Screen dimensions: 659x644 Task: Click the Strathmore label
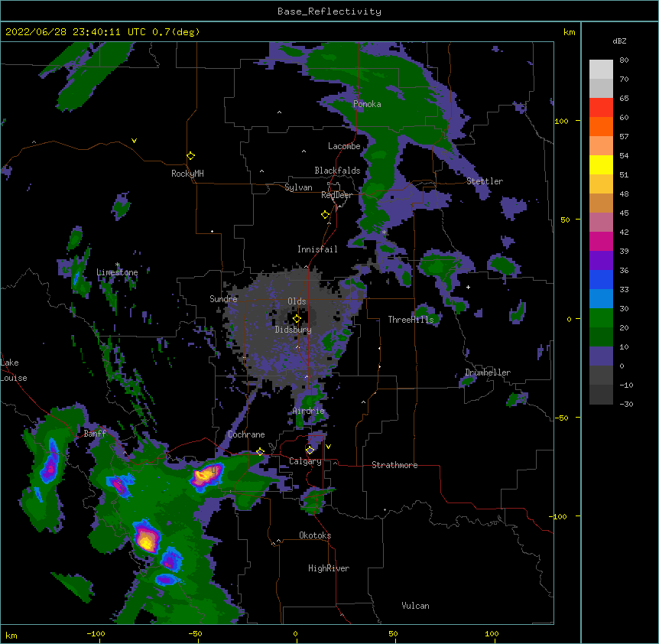coord(394,465)
